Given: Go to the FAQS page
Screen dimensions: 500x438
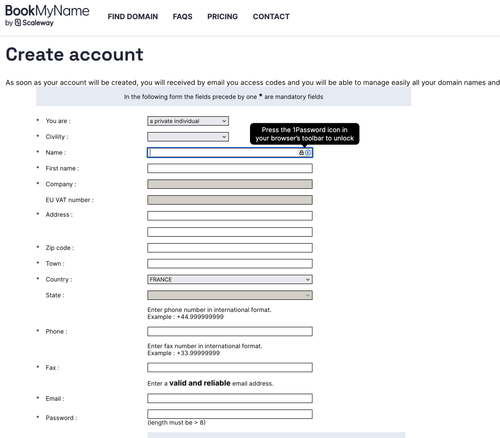Looking at the screenshot, I should (182, 17).
